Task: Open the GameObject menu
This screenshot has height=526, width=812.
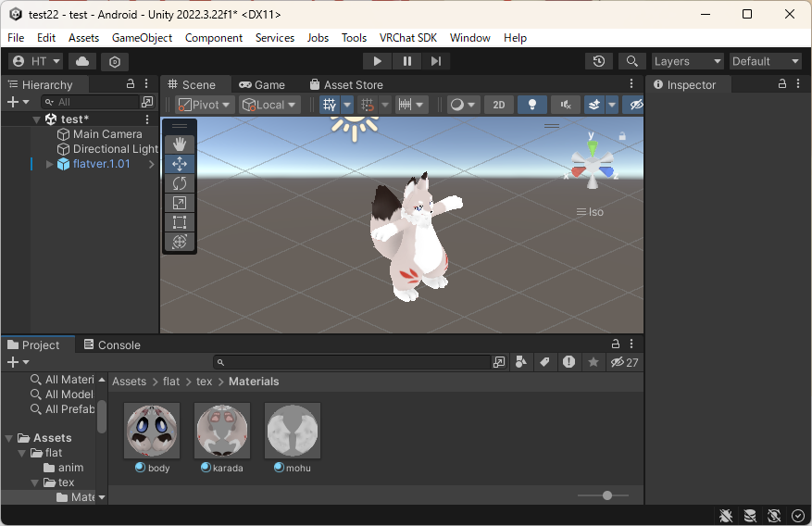Action: pos(142,38)
